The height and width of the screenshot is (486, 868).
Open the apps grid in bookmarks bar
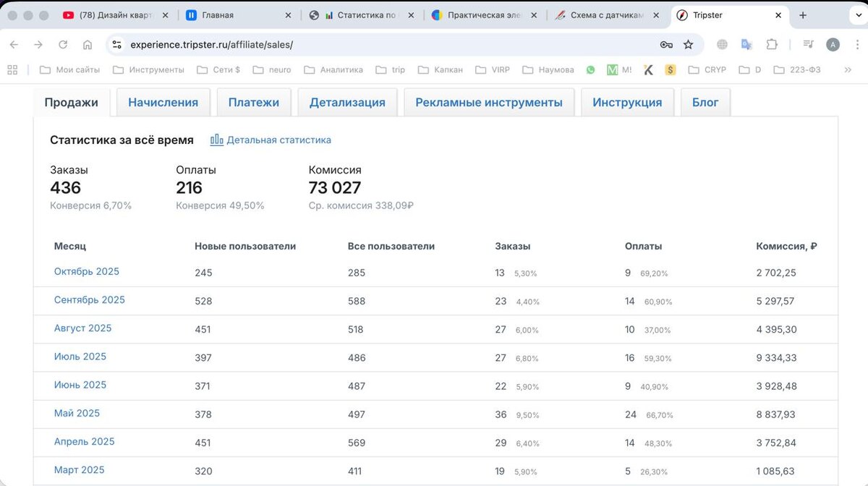tap(12, 70)
